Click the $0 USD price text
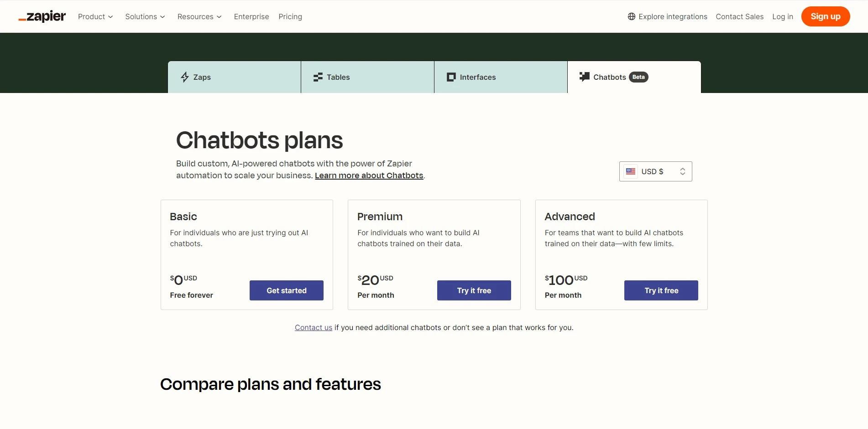This screenshot has height=429, width=868. [183, 280]
